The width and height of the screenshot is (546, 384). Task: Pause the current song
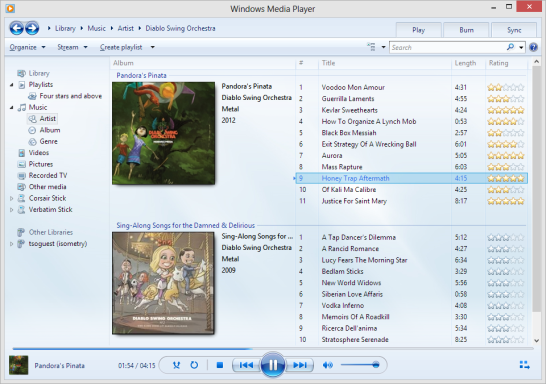pyautogui.click(x=273, y=365)
